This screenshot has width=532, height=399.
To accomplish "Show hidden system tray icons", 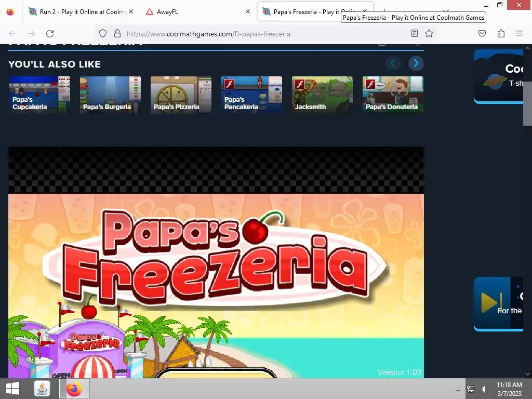I will tap(458, 389).
